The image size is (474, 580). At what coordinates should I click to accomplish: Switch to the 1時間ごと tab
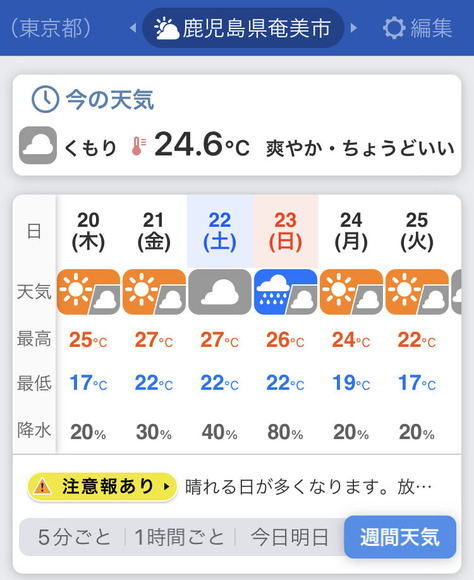[180, 537]
